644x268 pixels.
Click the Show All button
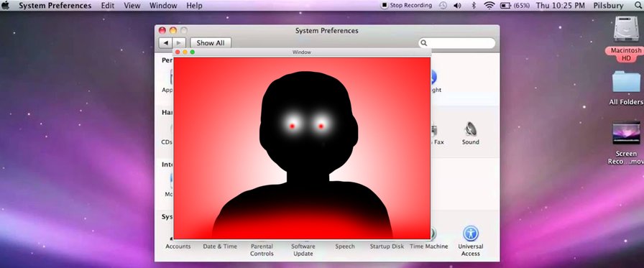(211, 42)
